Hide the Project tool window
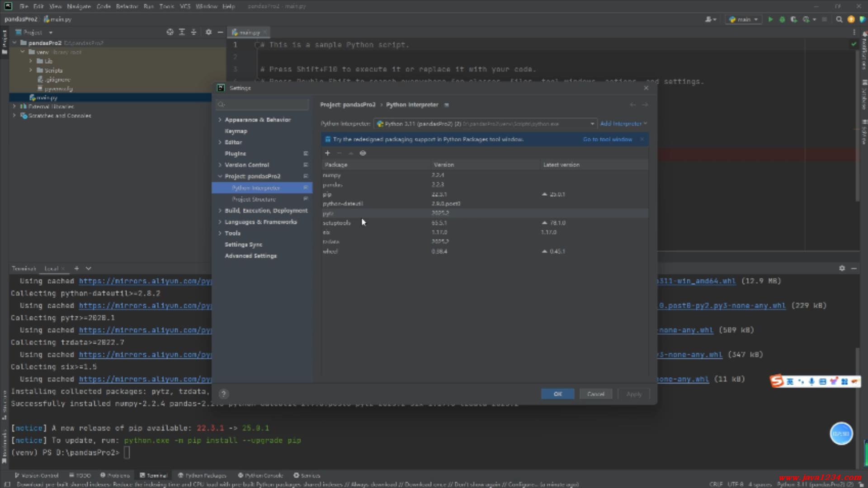 click(220, 32)
